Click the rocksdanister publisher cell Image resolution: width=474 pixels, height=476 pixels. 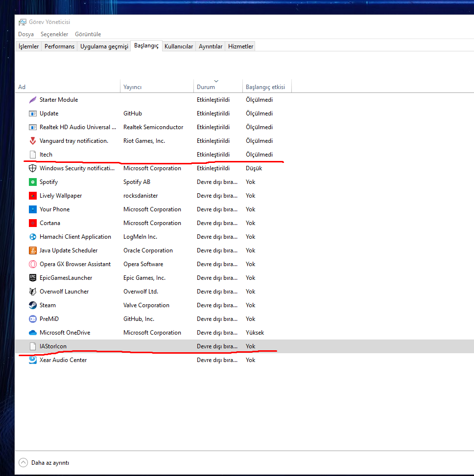[x=141, y=196]
